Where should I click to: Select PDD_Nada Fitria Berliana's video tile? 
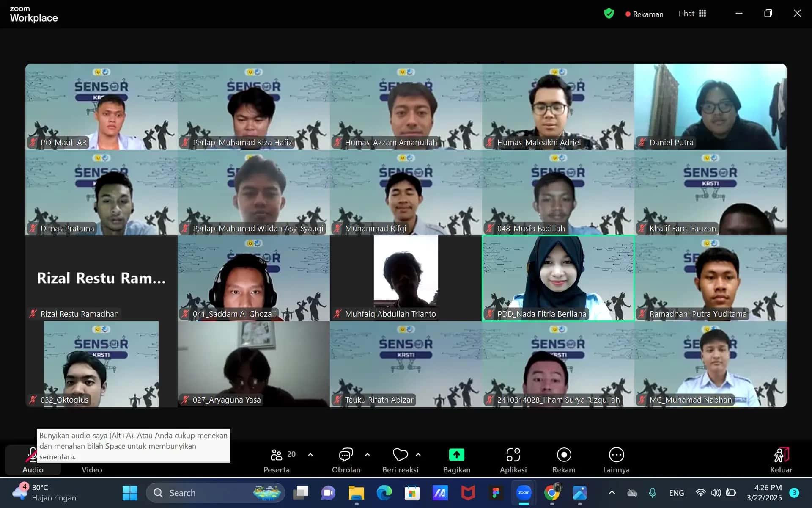point(558,278)
